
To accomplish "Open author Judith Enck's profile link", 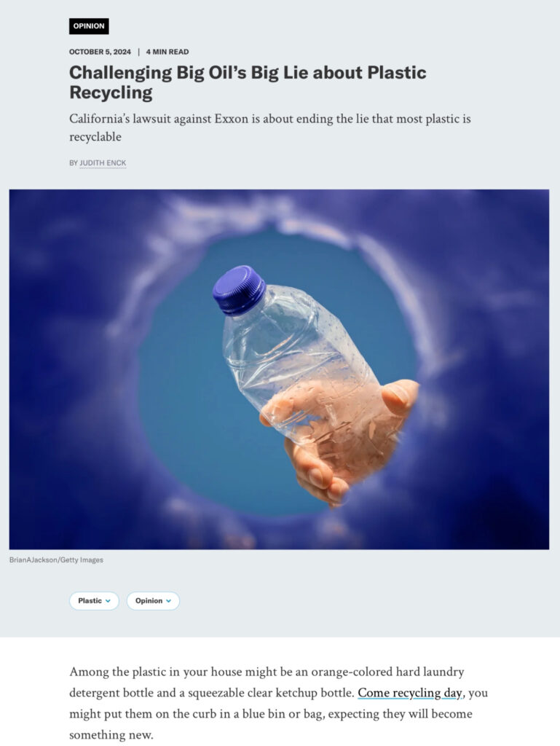I will 103,162.
